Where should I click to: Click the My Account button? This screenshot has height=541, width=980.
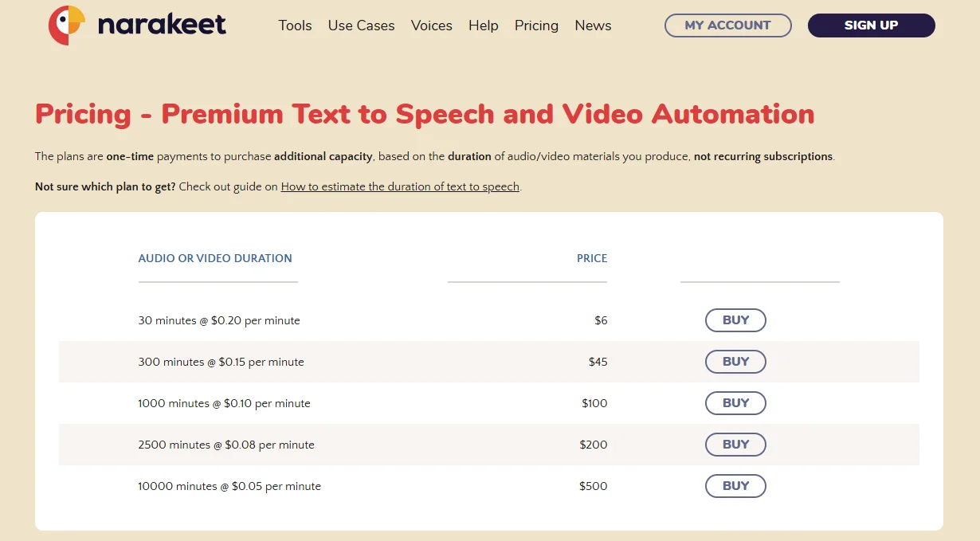(x=727, y=25)
